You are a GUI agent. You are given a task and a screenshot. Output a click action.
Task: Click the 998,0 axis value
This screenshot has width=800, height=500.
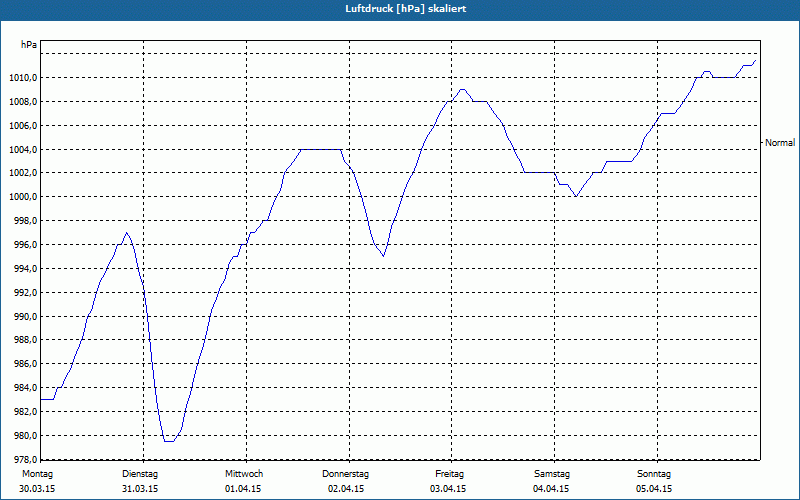25,221
